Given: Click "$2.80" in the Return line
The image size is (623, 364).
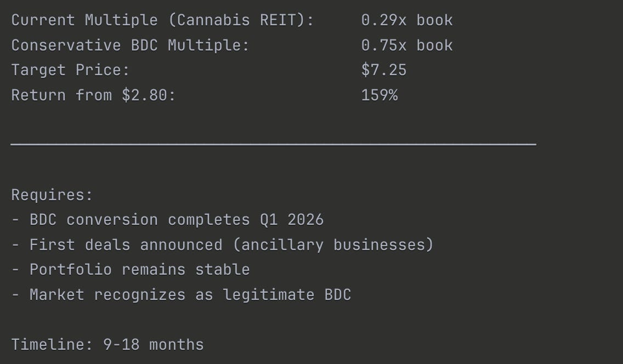Looking at the screenshot, I should 145,95.
